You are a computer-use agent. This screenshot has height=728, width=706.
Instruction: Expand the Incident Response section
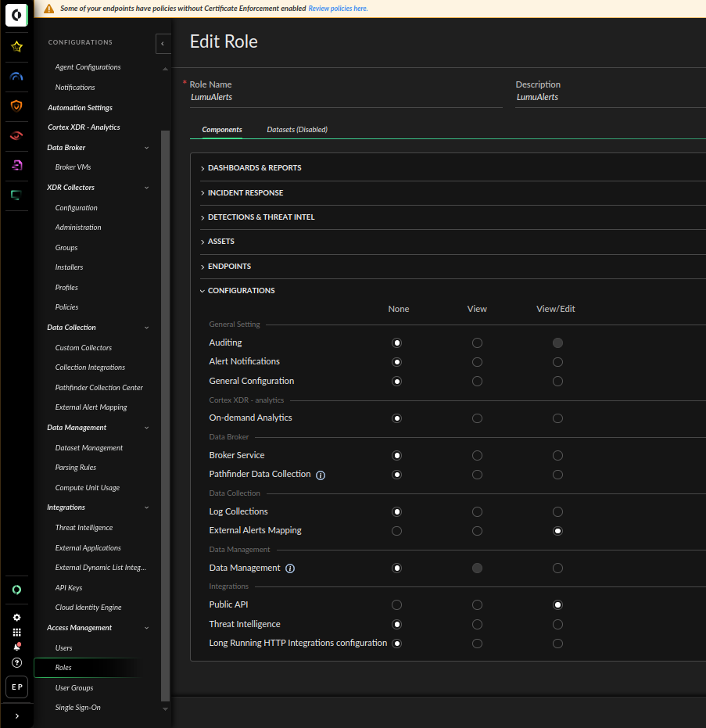click(245, 193)
